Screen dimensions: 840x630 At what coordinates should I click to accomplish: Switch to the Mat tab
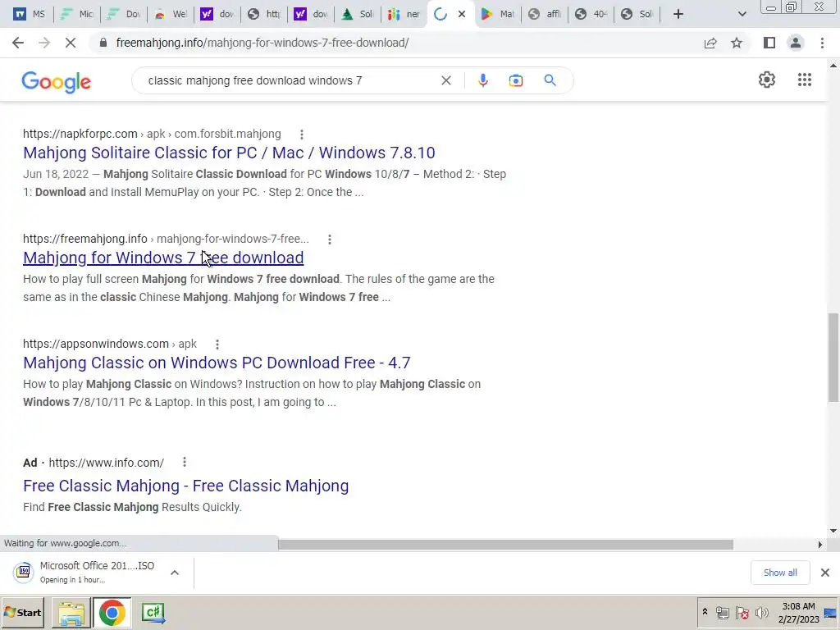[498, 14]
